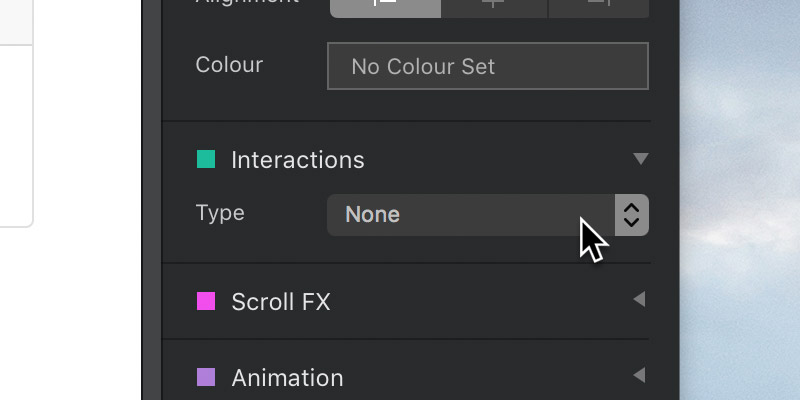Select the center alignment button
Image resolution: width=800 pixels, height=400 pixels.
pyautogui.click(x=494, y=8)
